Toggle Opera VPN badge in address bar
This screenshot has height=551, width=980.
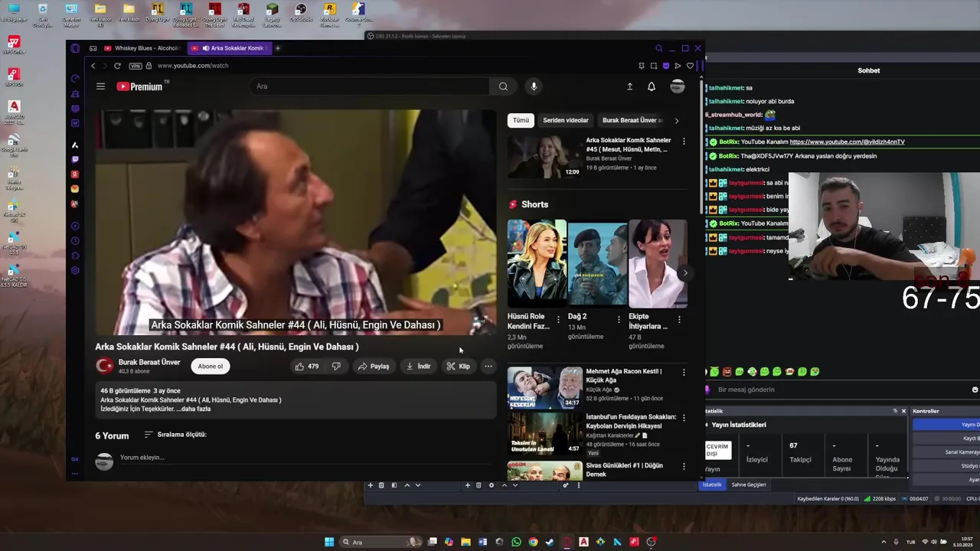(136, 66)
